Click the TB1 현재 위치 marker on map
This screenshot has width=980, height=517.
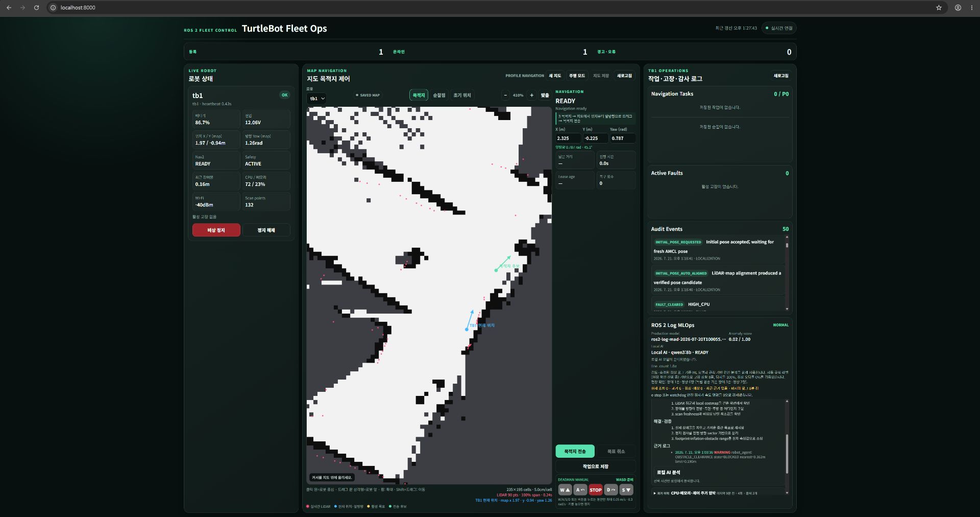point(467,330)
